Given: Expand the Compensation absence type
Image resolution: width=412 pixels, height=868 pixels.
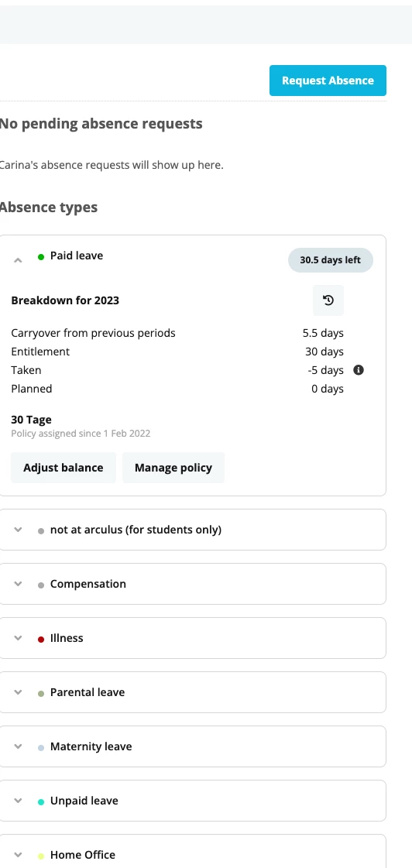Looking at the screenshot, I should pos(192,584).
